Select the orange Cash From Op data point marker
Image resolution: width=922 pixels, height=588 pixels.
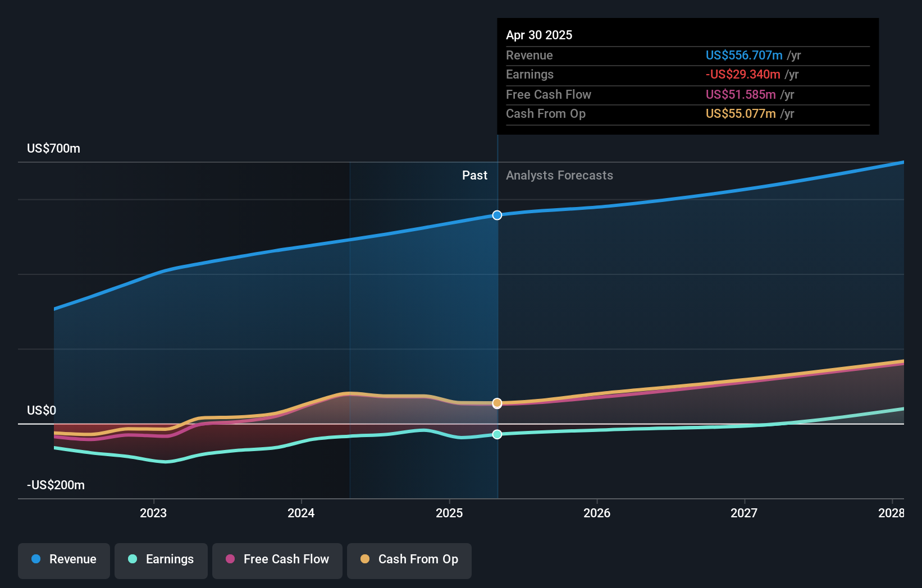coord(496,403)
